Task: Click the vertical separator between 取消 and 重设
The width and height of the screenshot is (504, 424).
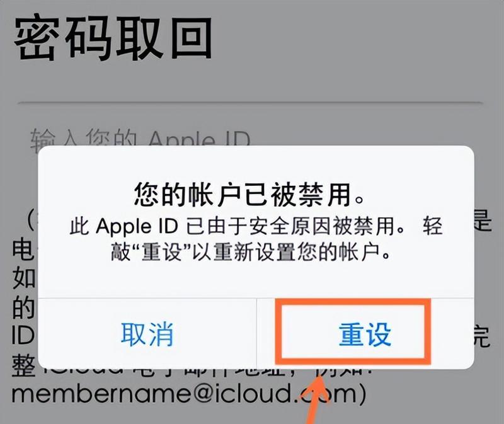Action: [x=256, y=334]
